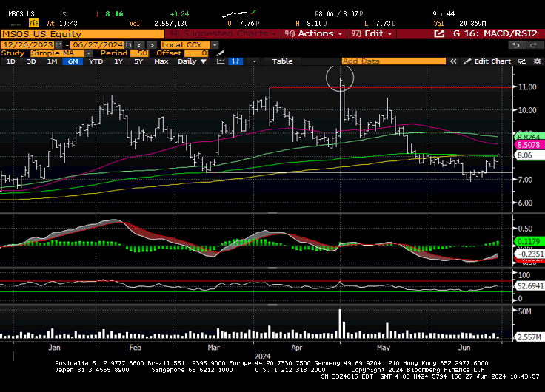Click the MSOS US Equity security field
Image resolution: width=545 pixels, height=392 pixels.
[82, 34]
